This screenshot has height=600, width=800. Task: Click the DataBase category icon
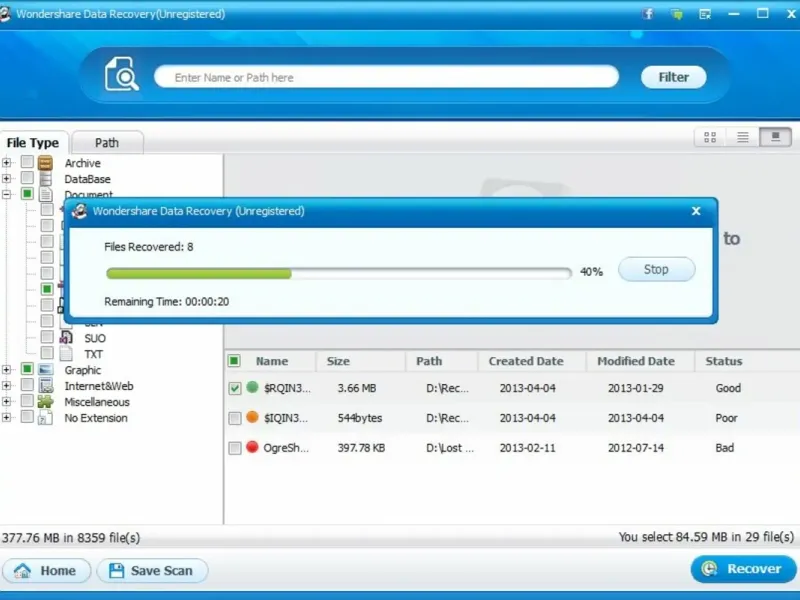(x=45, y=179)
